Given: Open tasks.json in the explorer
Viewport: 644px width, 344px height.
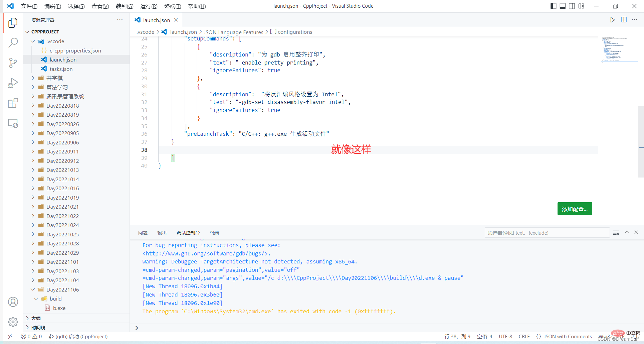Looking at the screenshot, I should pyautogui.click(x=61, y=69).
